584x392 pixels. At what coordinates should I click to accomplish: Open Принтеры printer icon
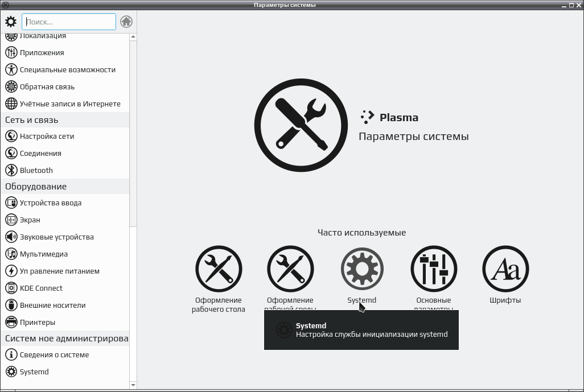(11, 323)
